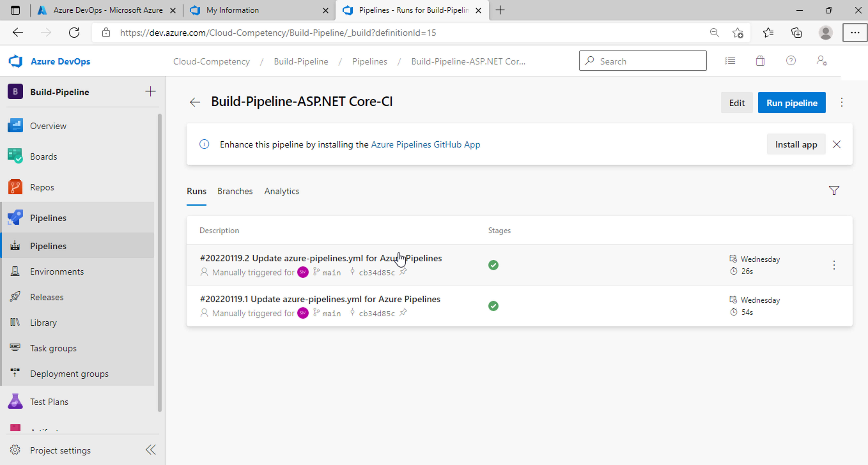Open Marketplace shopping bag icon

[x=760, y=61]
